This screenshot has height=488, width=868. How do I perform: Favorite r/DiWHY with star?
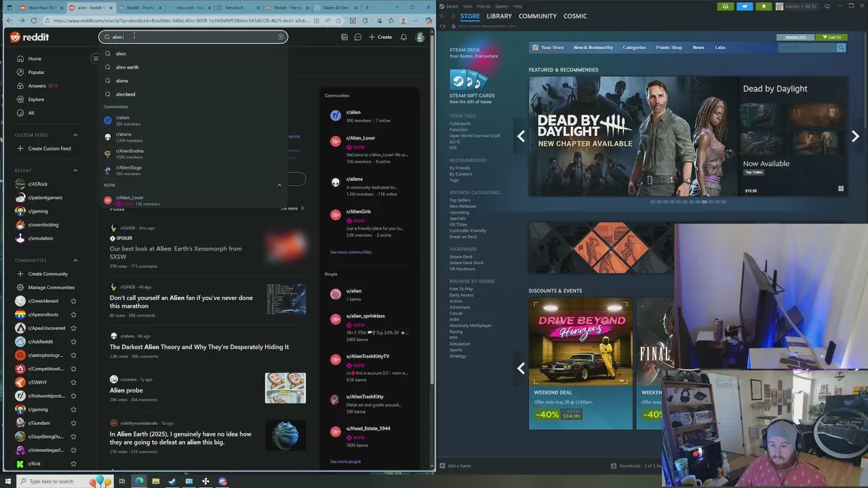pos(73,382)
